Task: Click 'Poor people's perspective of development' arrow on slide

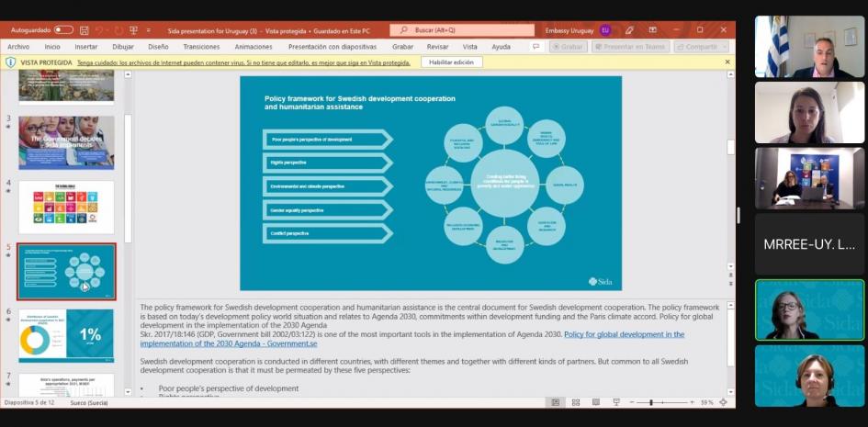Action: pos(328,140)
